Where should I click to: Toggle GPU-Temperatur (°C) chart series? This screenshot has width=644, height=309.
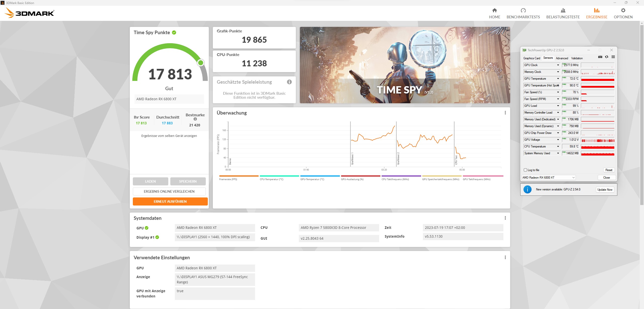(x=320, y=178)
